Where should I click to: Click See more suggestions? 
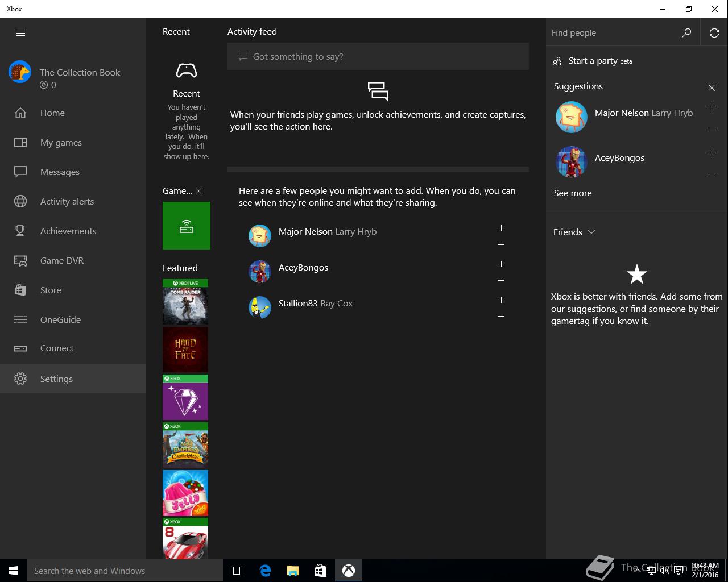[x=573, y=193]
